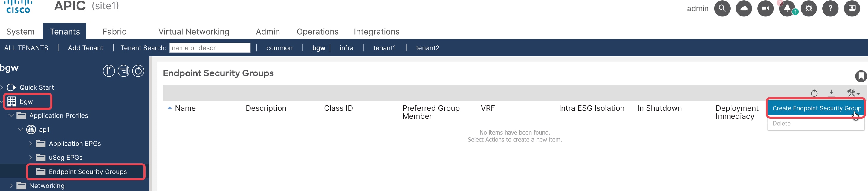Click the Add Tenant link
This screenshot has height=191, width=868.
[85, 48]
